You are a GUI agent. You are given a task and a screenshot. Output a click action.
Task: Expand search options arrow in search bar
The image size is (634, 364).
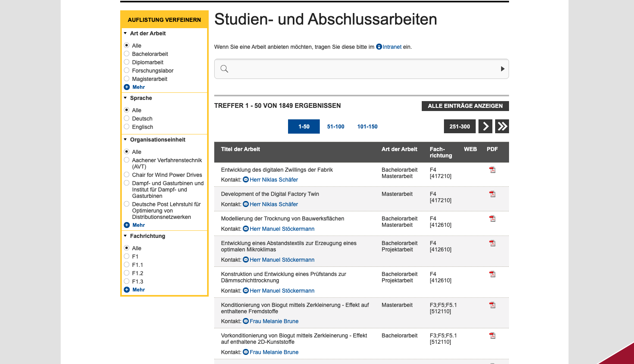tap(502, 69)
